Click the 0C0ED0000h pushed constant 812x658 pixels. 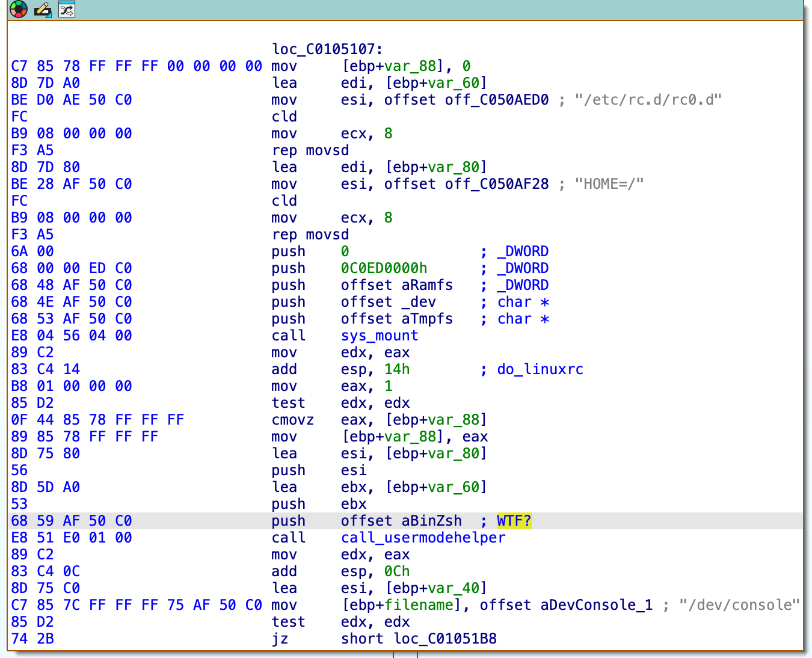384,268
